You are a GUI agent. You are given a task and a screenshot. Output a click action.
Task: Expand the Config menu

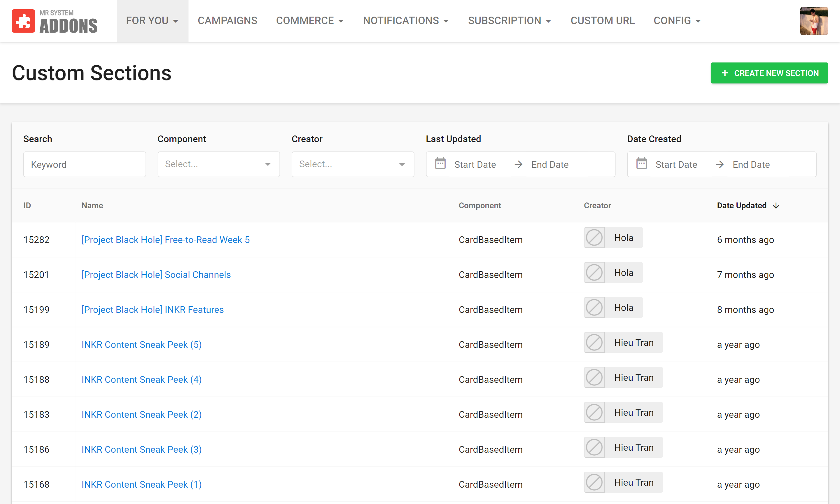click(x=677, y=21)
